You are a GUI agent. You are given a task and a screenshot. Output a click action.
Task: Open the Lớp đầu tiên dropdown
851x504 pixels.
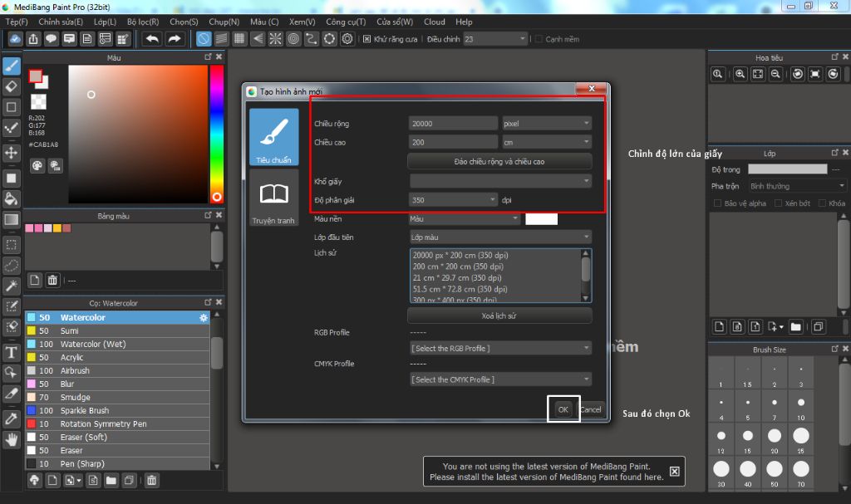[x=500, y=237]
